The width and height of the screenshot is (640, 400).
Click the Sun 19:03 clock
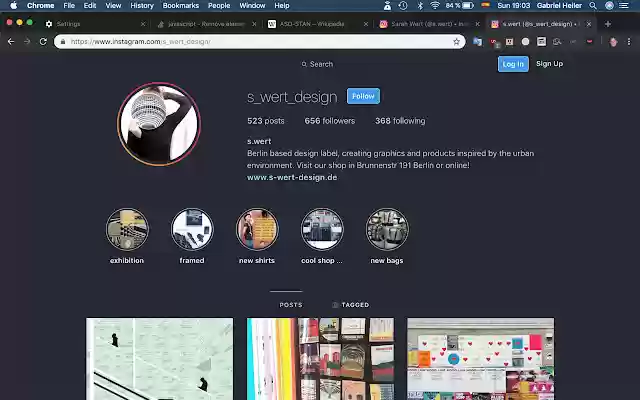click(513, 5)
